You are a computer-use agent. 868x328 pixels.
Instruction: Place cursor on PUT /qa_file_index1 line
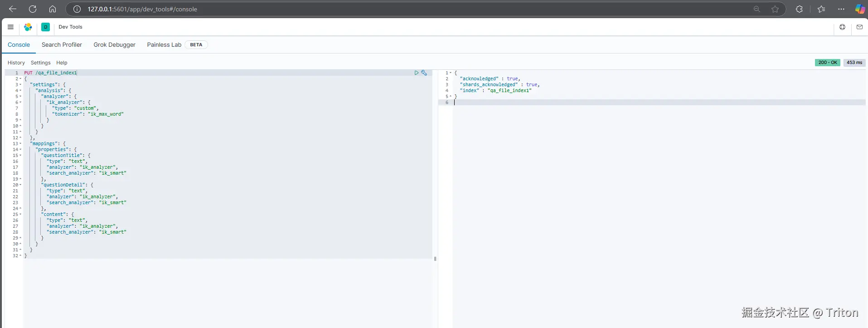[51, 73]
